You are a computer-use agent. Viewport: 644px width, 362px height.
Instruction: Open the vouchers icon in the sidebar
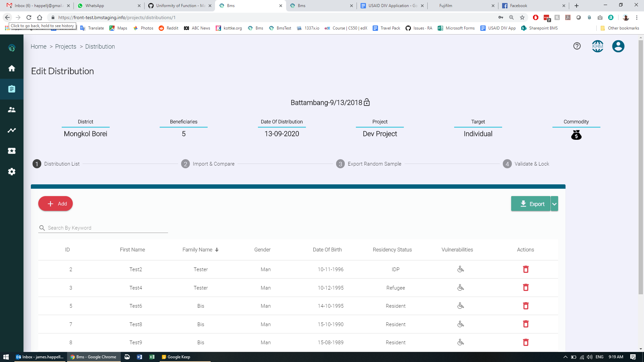coord(12,151)
